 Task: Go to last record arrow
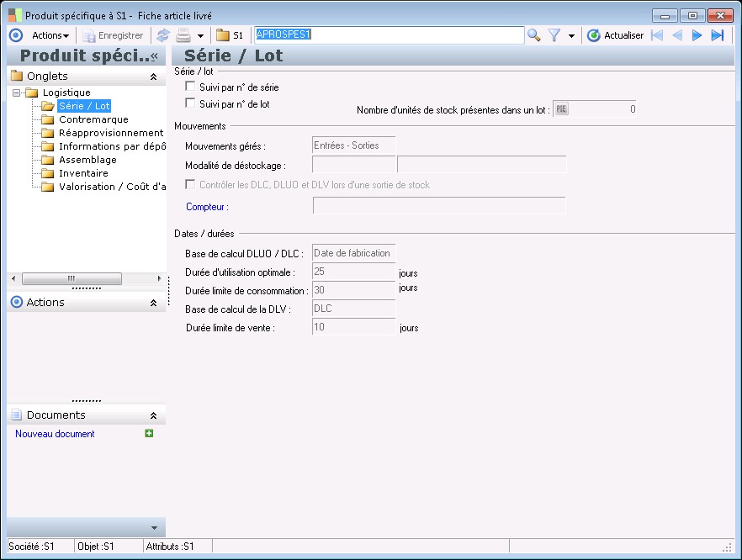tap(718, 35)
